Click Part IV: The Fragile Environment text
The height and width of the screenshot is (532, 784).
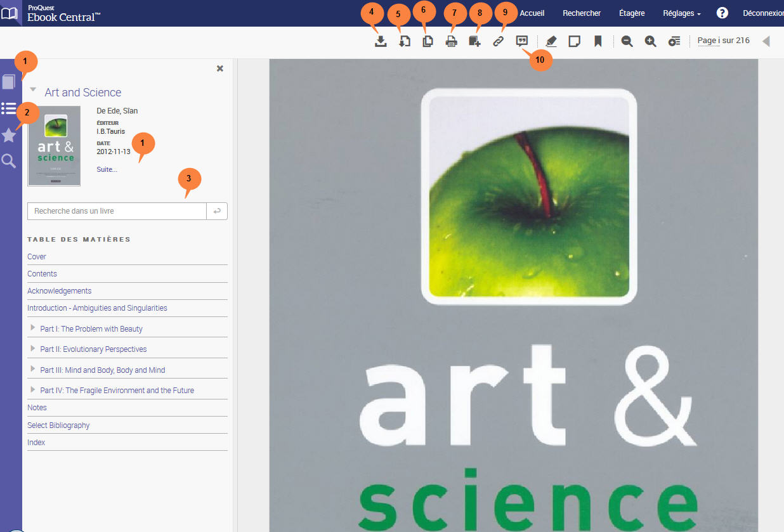click(117, 391)
